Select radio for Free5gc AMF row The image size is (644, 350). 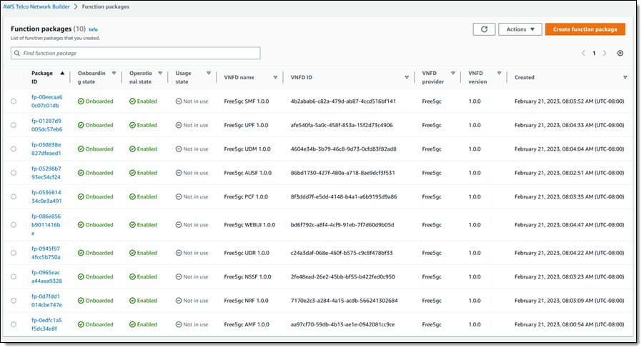point(14,324)
